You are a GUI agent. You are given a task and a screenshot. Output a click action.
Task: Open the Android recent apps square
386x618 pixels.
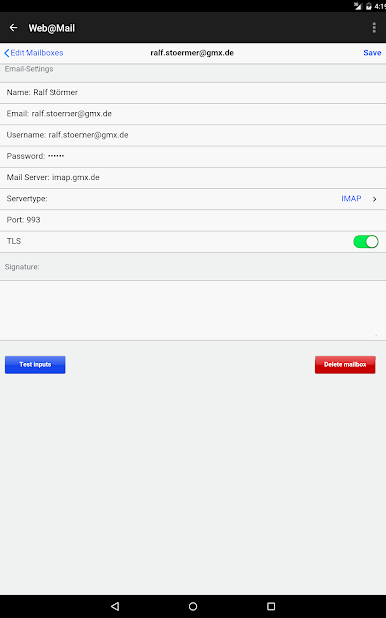[x=271, y=606]
